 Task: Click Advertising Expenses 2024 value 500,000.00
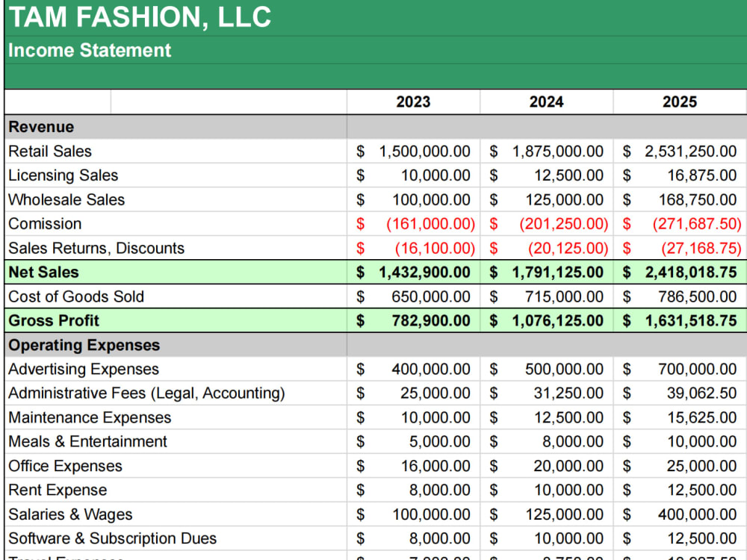pos(565,369)
